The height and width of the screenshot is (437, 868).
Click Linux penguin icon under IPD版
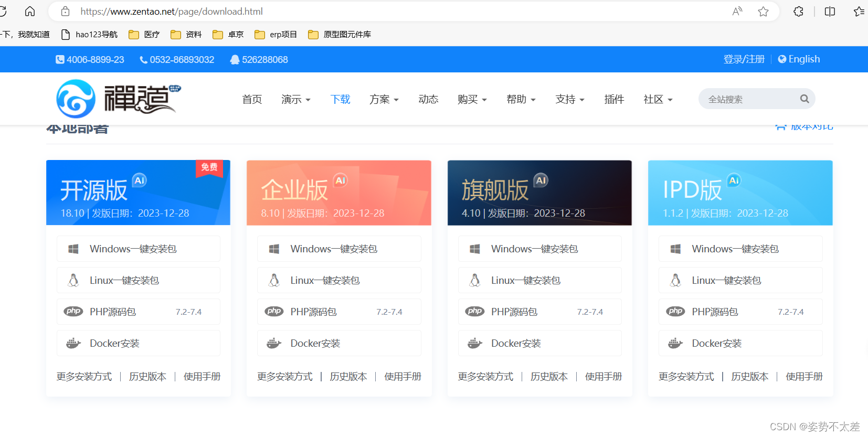click(x=675, y=280)
